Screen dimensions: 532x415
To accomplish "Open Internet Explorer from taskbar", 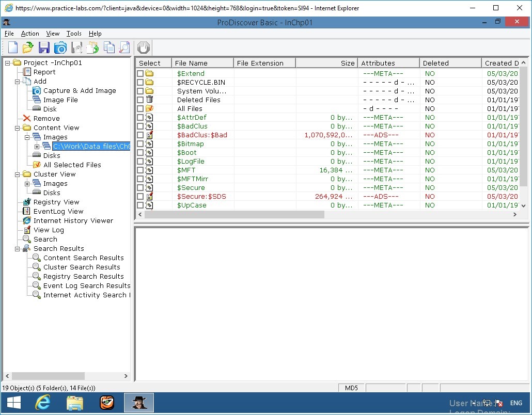I will [x=43, y=403].
